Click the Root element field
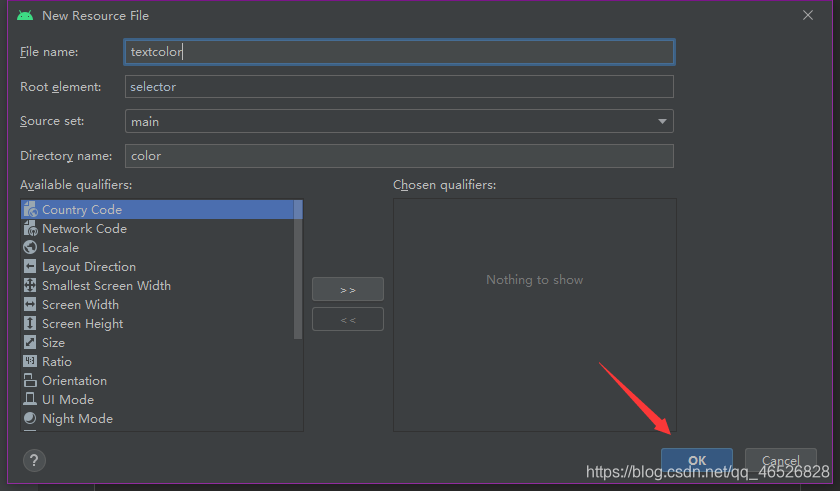 pos(399,87)
